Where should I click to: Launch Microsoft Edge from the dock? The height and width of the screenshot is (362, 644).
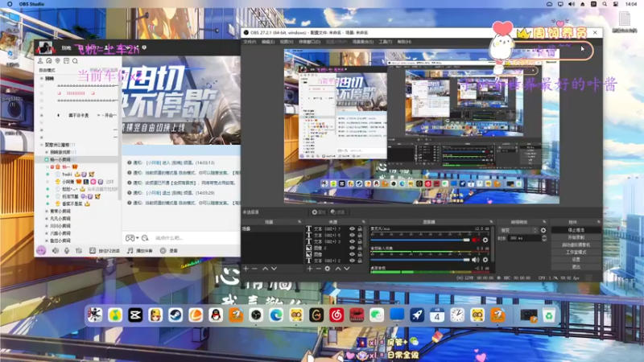pos(276,315)
